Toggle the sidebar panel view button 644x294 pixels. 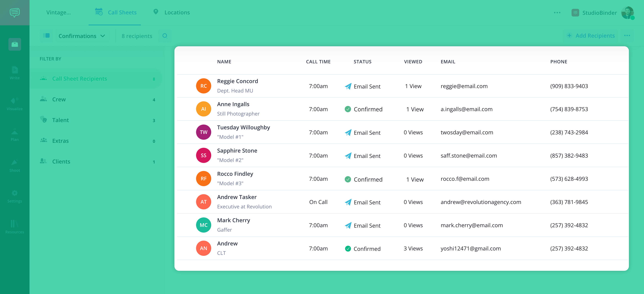46,36
